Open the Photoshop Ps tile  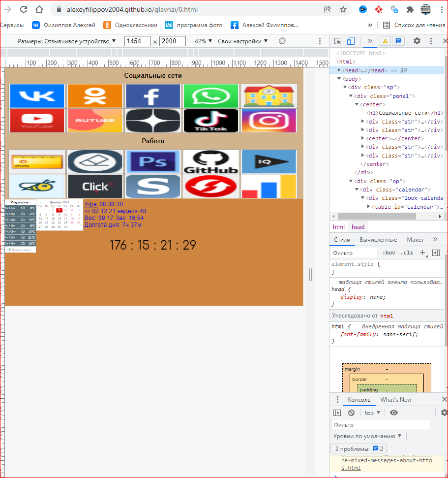(x=153, y=161)
